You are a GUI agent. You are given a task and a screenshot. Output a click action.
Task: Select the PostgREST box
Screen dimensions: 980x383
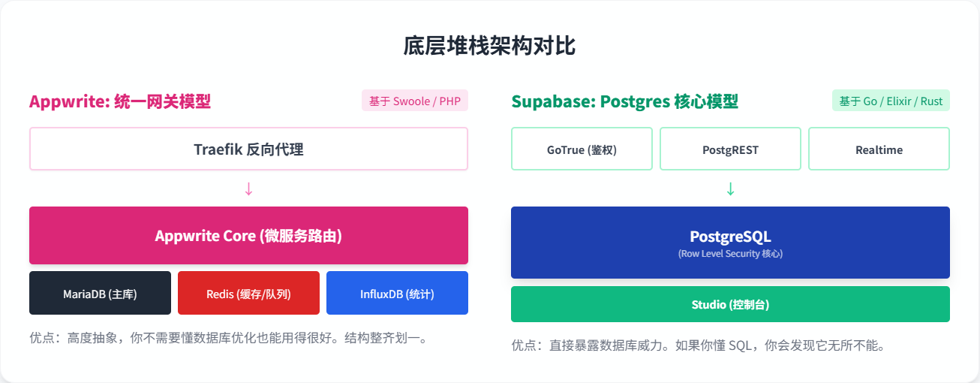730,149
